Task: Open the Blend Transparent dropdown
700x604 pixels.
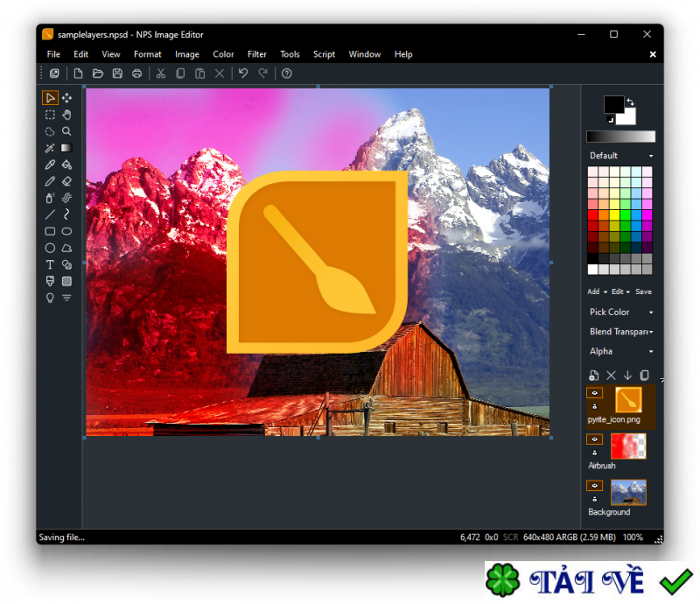Action: (x=621, y=332)
